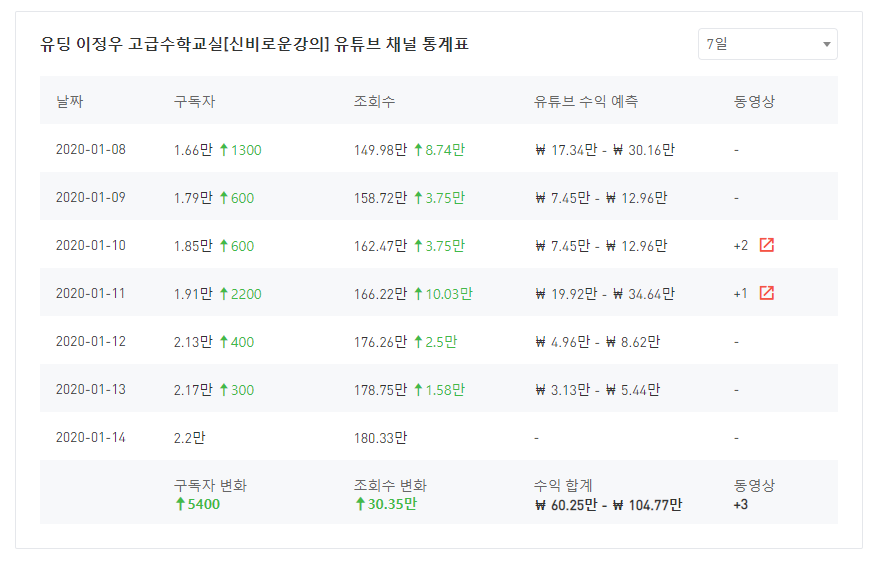Select the date 2020-01-10
This screenshot has width=878, height=565.
click(x=91, y=246)
